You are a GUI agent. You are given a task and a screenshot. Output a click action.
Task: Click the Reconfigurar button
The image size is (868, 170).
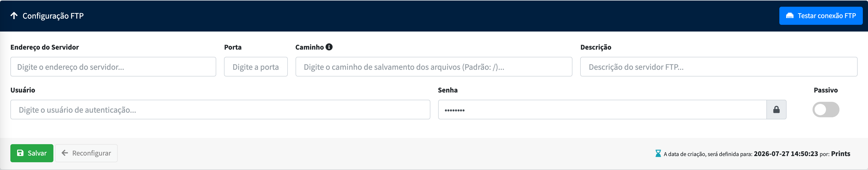pos(86,153)
